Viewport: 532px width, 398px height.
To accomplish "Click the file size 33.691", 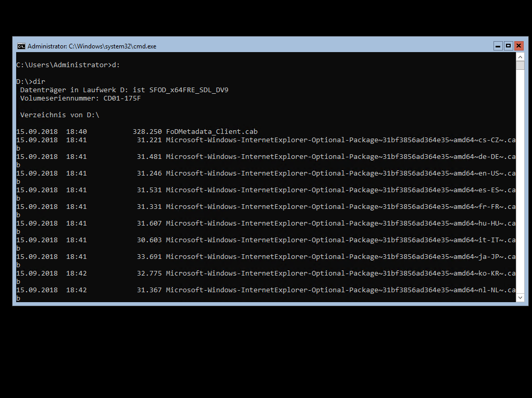I will click(x=149, y=256).
